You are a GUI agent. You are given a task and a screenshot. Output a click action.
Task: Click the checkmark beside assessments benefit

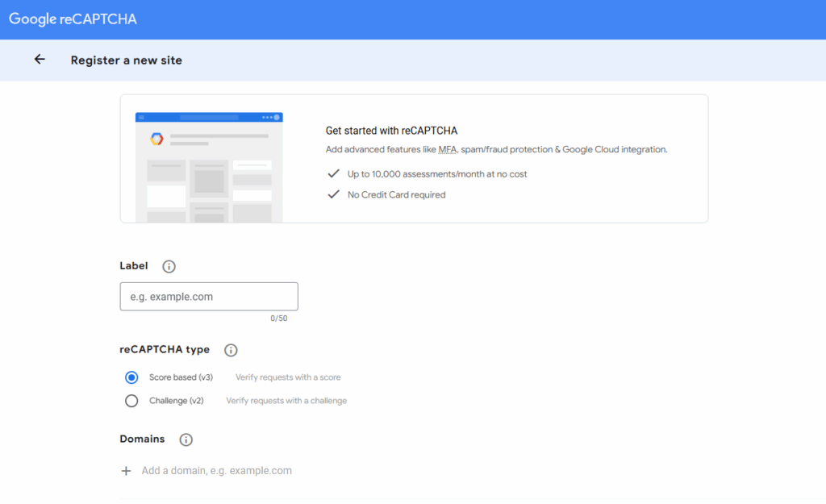(x=333, y=173)
